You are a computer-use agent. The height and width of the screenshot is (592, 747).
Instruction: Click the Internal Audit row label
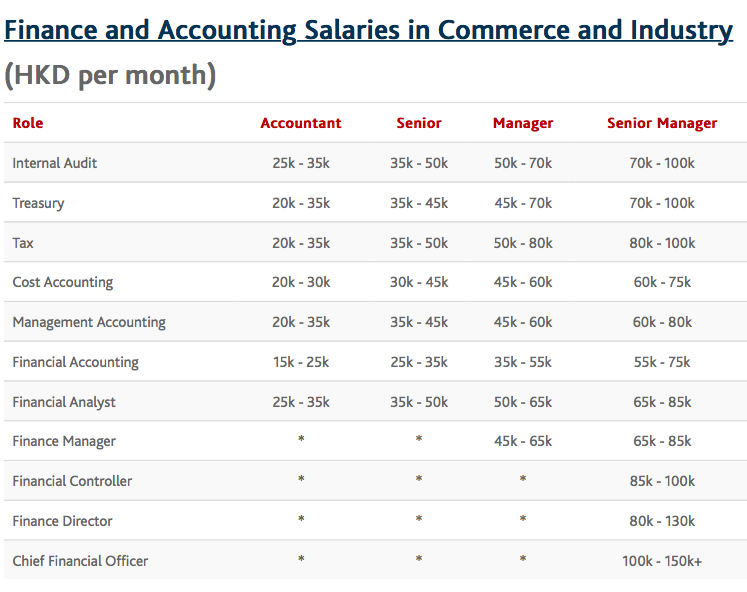tap(54, 163)
